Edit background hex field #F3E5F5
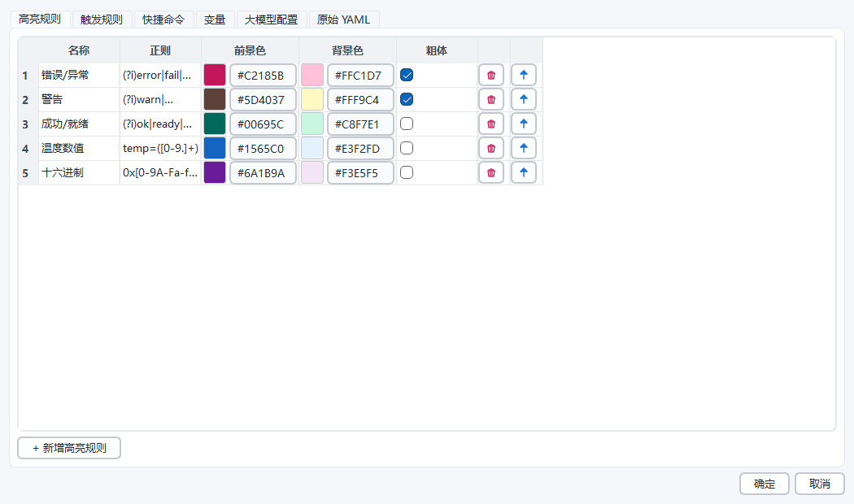The image size is (854, 504). pos(360,172)
